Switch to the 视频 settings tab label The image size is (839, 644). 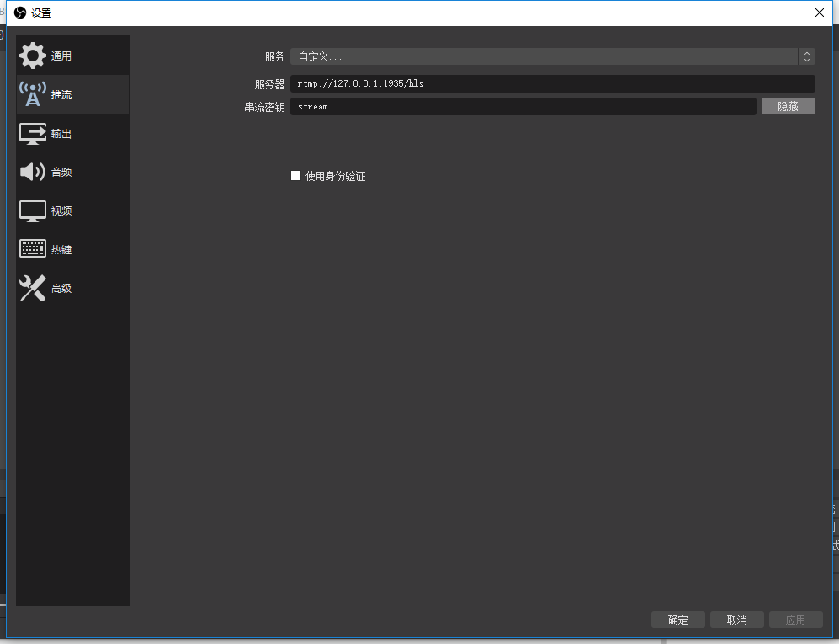(x=61, y=211)
